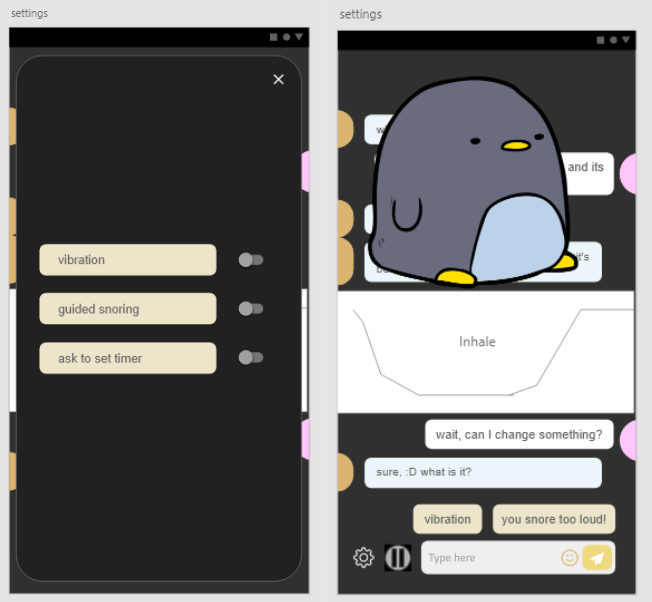Click 'wait, can I change something?' message
The height and width of the screenshot is (602, 652).
coord(519,434)
